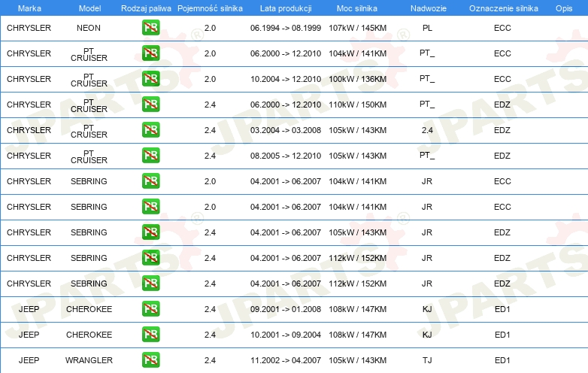The width and height of the screenshot is (588, 373).
Task: Click the fuel icon in the PT Cruiser 104kW / 141KM row
Action: (x=150, y=53)
